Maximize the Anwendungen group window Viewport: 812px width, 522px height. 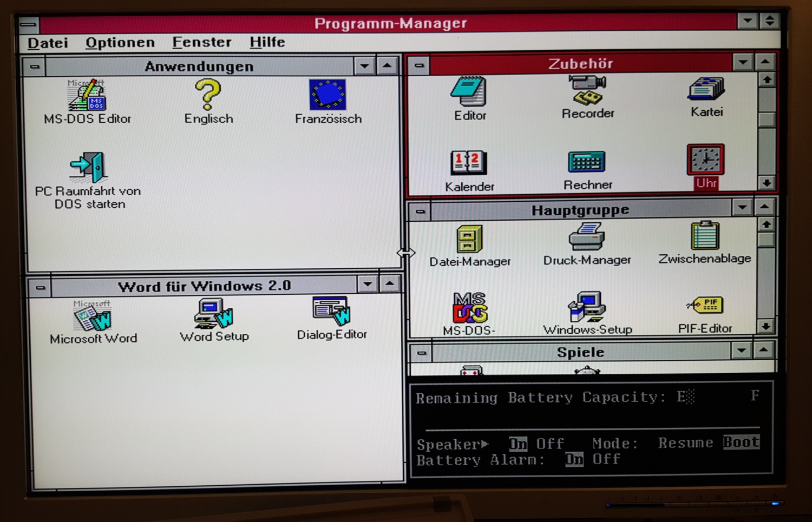click(x=387, y=66)
